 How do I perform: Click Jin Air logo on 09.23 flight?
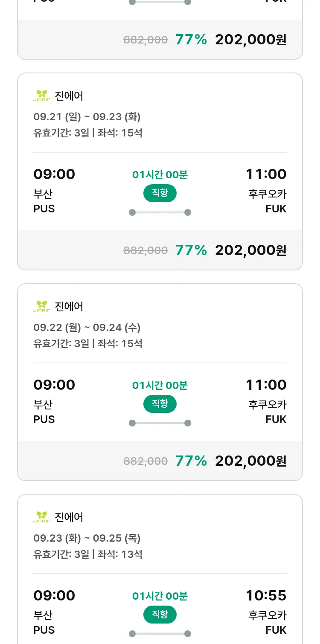[42, 517]
